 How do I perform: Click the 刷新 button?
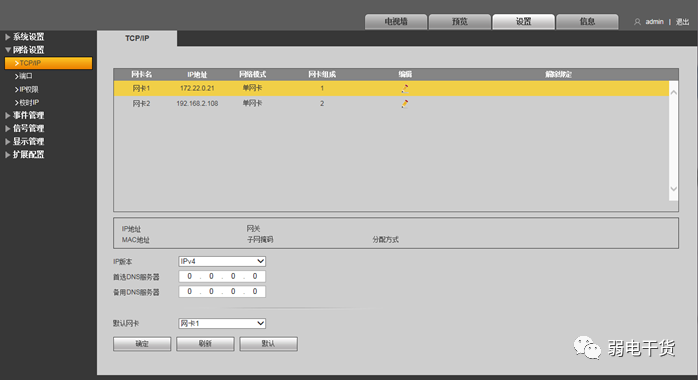[x=205, y=344]
